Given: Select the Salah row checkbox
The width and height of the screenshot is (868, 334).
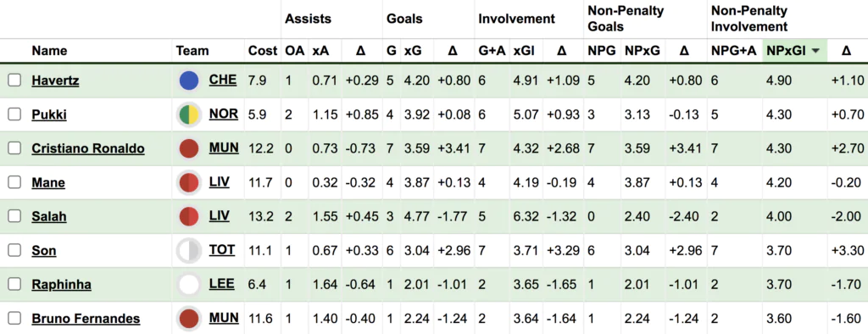Looking at the screenshot, I should pos(14,216).
